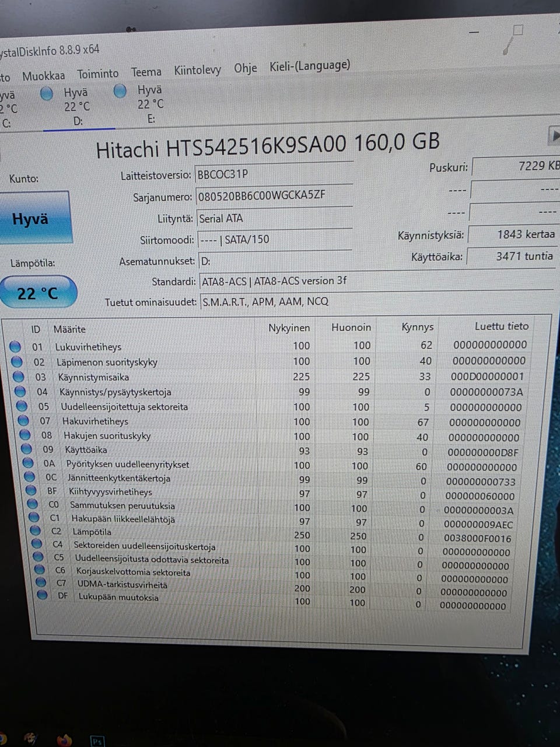This screenshot has width=560, height=747.
Task: Click the Laitteistoversio field BBCOC31P
Action: (x=274, y=173)
